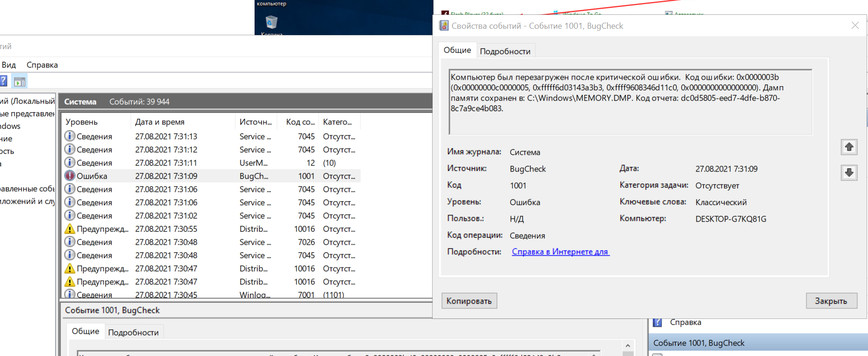Click the down arrow next event button
868x356 pixels.
(x=849, y=172)
